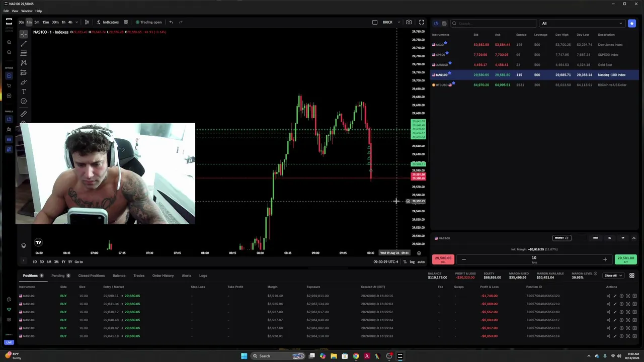The image size is (644, 362).
Task: Select the Text annotation tool
Action: tap(24, 92)
